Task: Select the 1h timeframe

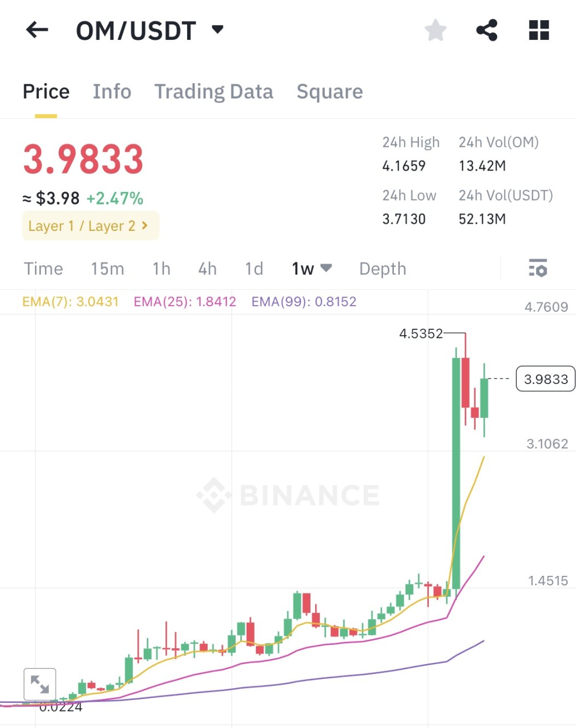Action: pyautogui.click(x=161, y=269)
